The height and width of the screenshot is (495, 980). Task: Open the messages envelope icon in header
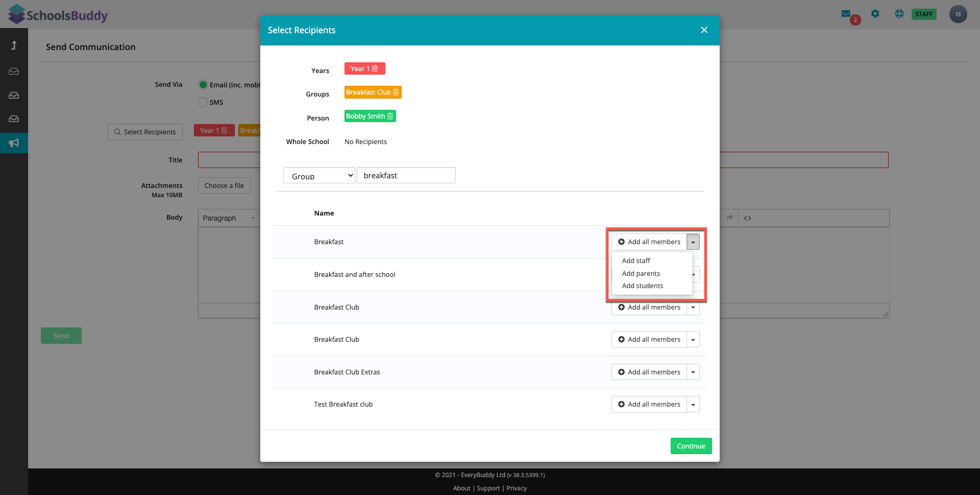[846, 14]
